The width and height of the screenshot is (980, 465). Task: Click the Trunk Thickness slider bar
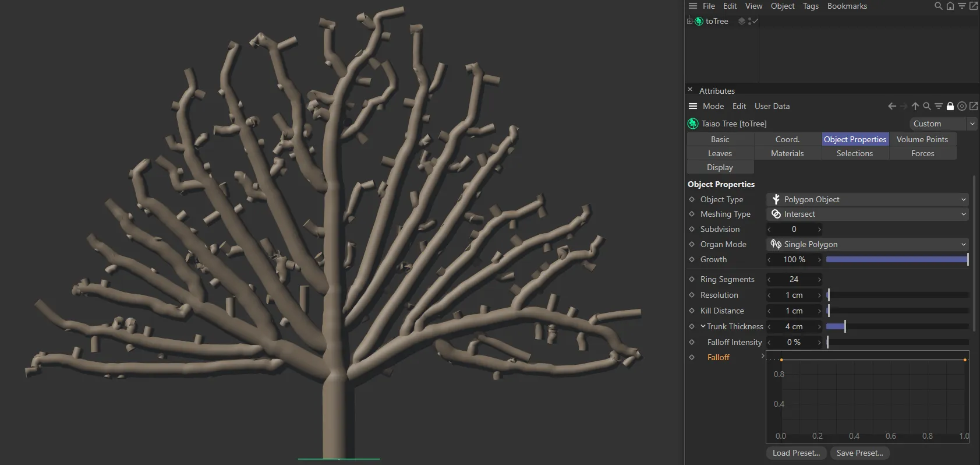[x=897, y=326]
